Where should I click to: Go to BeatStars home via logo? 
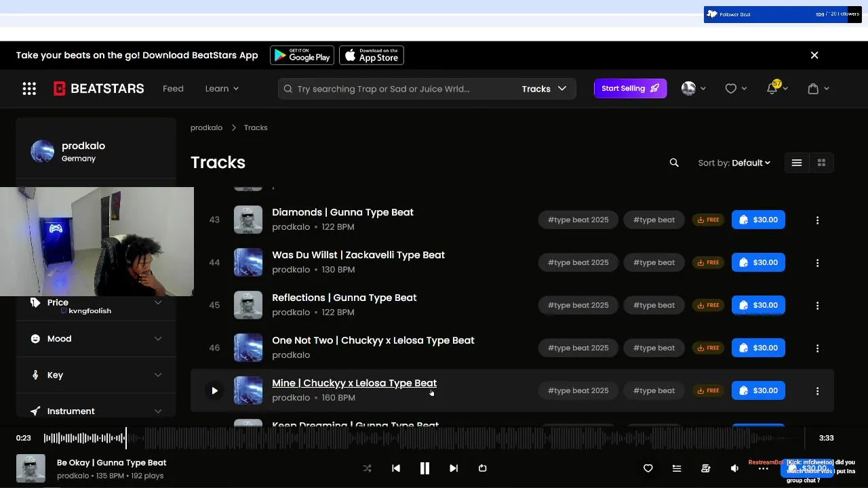coord(99,89)
